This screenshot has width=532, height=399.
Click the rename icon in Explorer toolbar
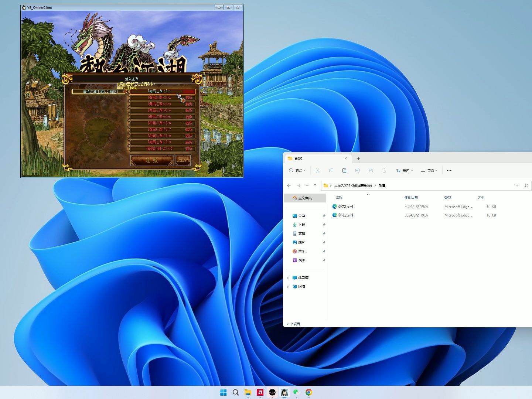(358, 170)
